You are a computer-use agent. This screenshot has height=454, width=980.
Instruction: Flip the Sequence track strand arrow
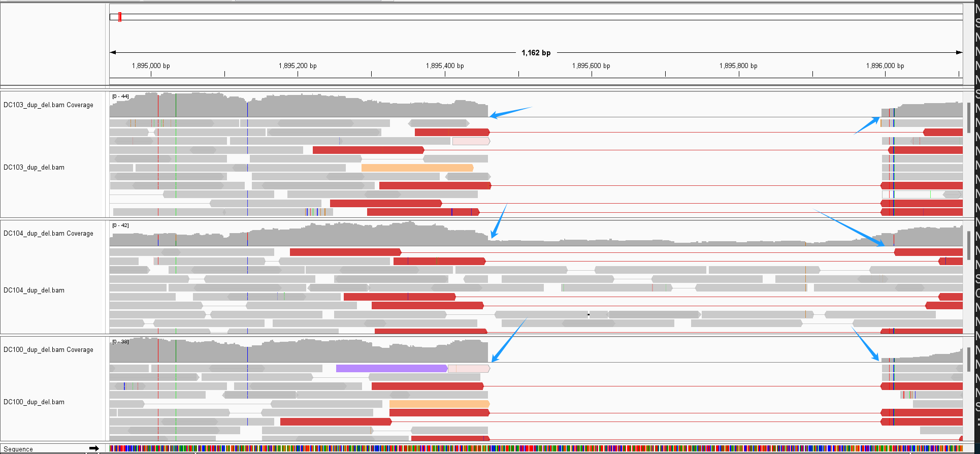94,448
